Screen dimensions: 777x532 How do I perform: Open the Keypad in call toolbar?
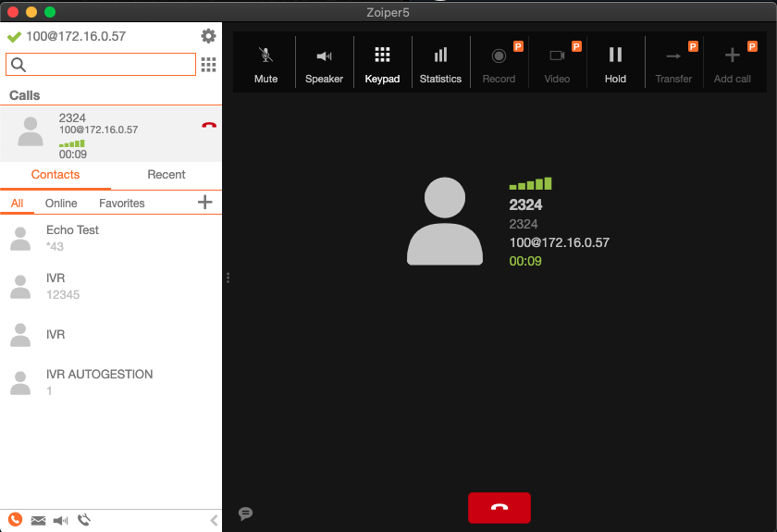tap(382, 64)
